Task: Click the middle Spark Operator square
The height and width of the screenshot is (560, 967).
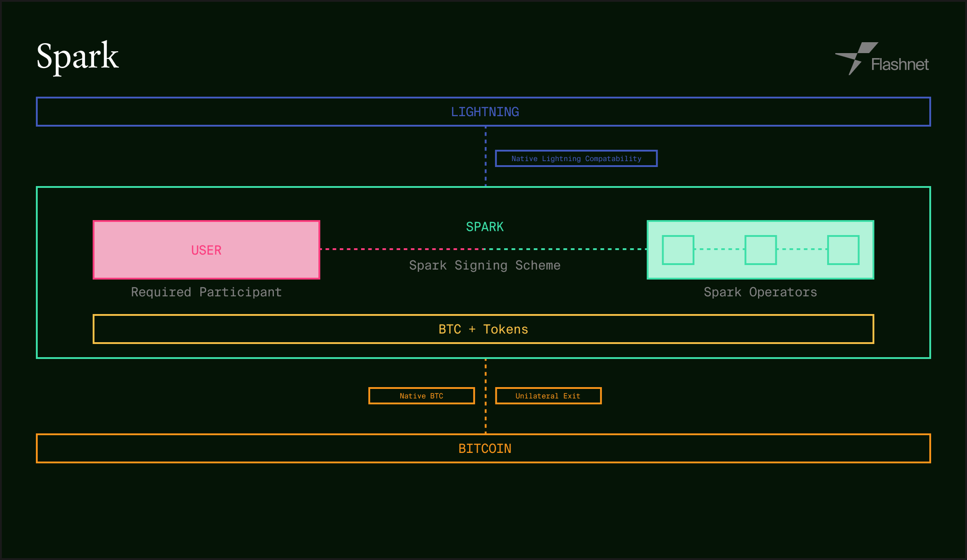Action: [x=760, y=250]
